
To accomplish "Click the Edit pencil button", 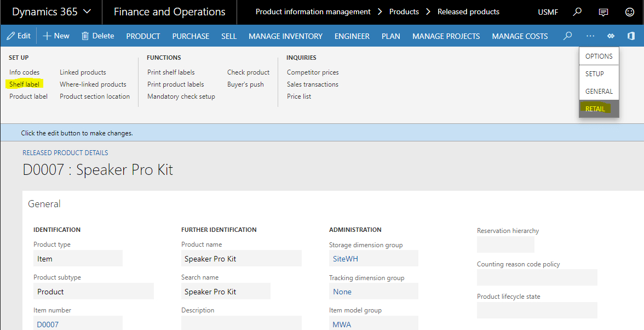I will 18,36.
